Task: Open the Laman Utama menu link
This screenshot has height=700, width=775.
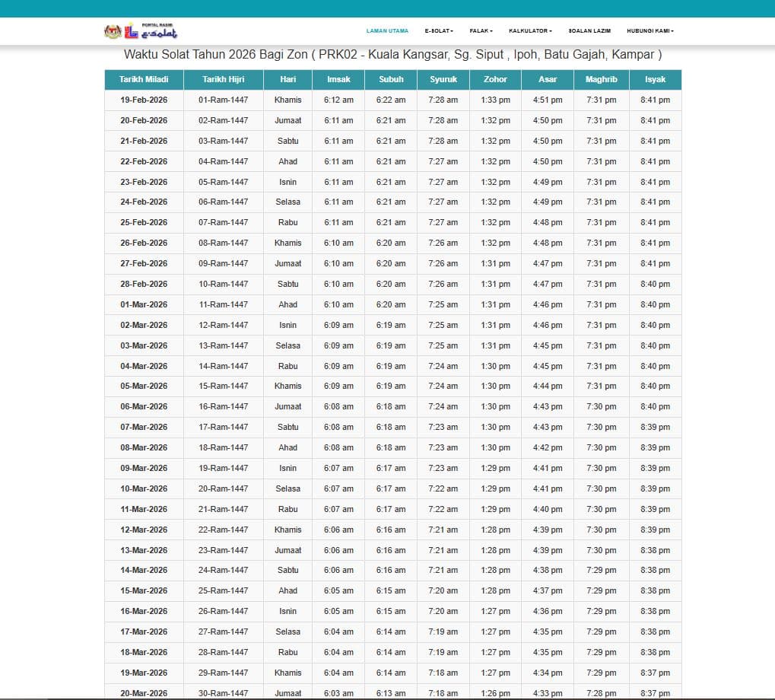Action: coord(387,30)
